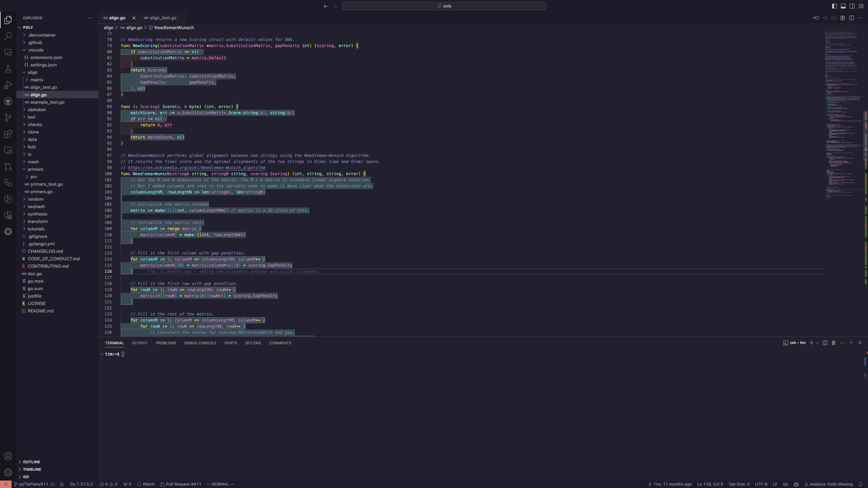Switch to the PROBLEMS panel tab
The height and width of the screenshot is (488, 868).
(x=166, y=343)
